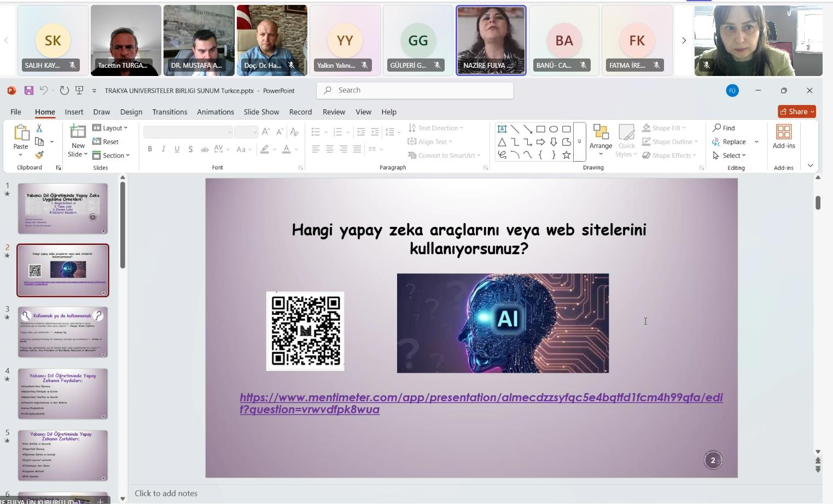
Task: Click the Save icon in title bar
Action: coord(29,90)
